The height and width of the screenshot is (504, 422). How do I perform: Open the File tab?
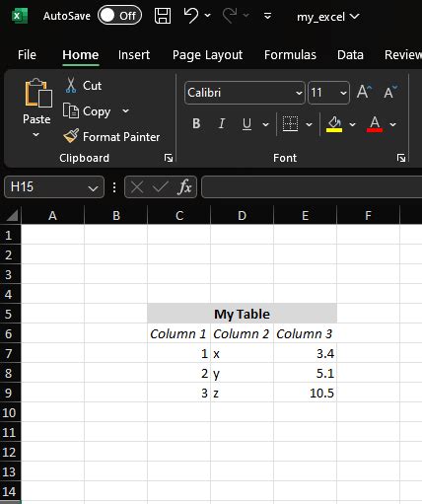[27, 55]
